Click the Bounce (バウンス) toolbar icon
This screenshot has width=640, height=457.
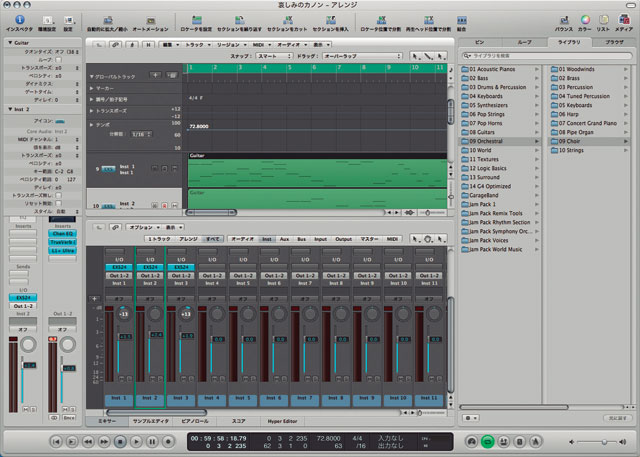coord(564,20)
